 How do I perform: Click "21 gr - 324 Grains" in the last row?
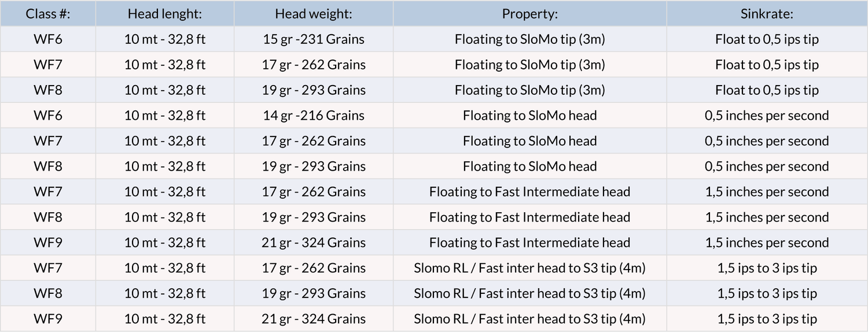click(x=314, y=319)
